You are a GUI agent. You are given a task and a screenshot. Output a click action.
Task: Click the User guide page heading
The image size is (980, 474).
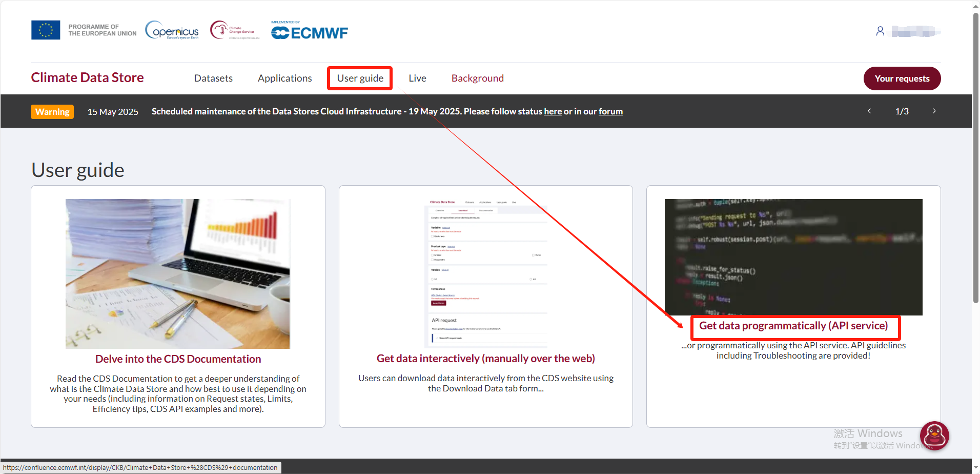coord(78,170)
